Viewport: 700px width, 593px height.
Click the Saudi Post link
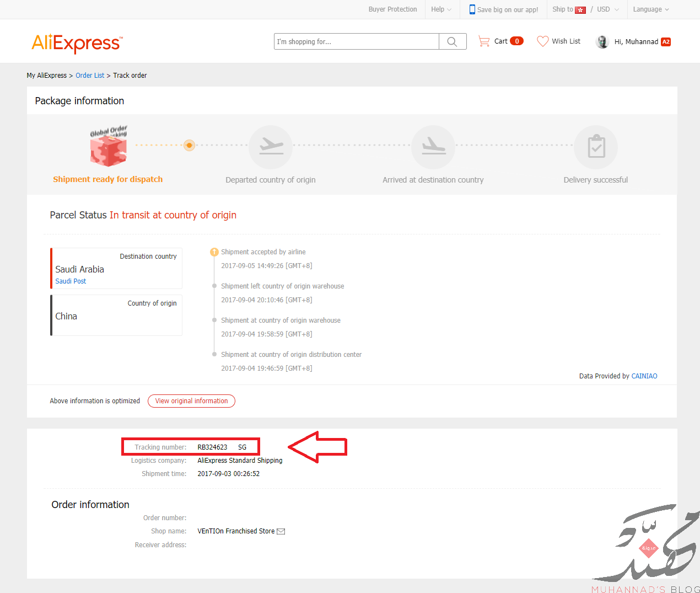[71, 281]
